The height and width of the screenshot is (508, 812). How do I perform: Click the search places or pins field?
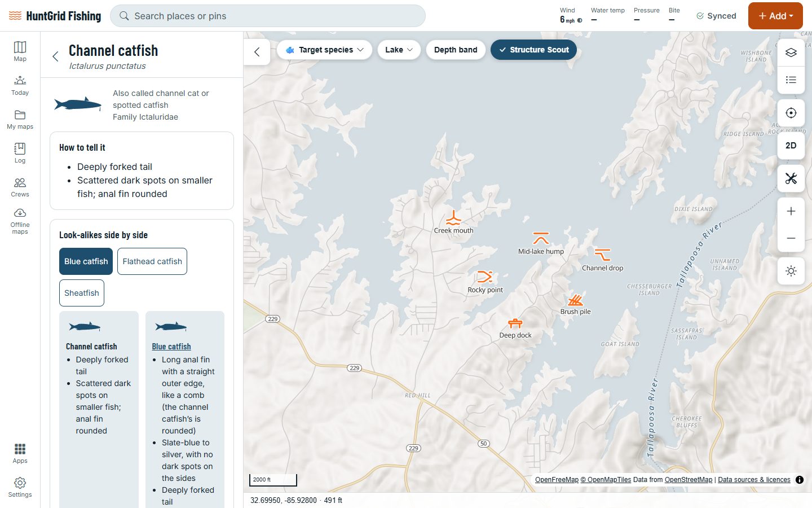click(268, 16)
